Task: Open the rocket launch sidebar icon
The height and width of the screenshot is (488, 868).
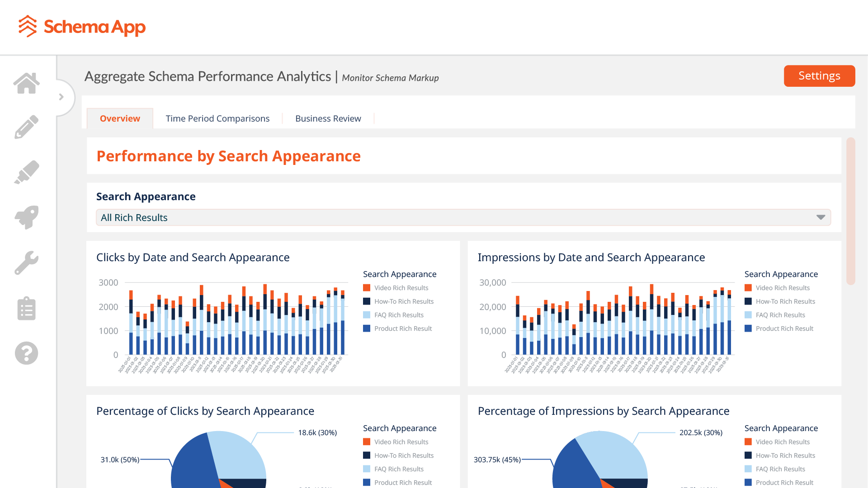Action: (x=27, y=217)
